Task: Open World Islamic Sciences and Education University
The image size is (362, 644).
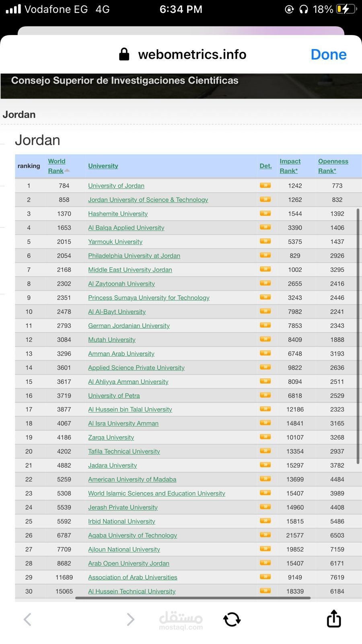Action: tap(156, 493)
